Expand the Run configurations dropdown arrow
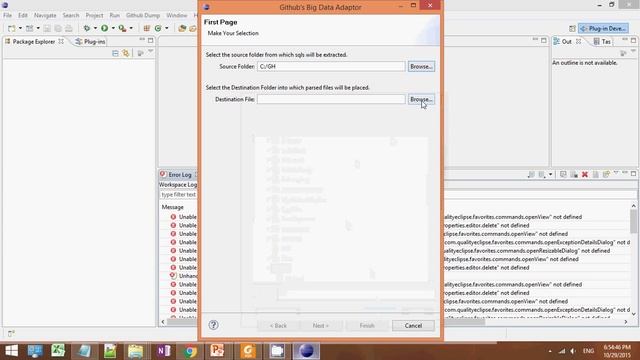The width and height of the screenshot is (640, 360). [113, 28]
